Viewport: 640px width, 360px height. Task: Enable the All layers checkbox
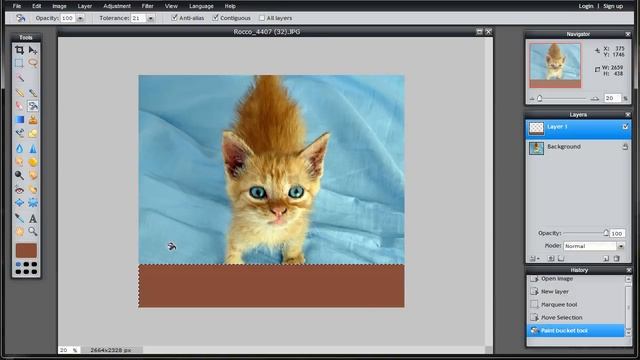click(x=262, y=18)
